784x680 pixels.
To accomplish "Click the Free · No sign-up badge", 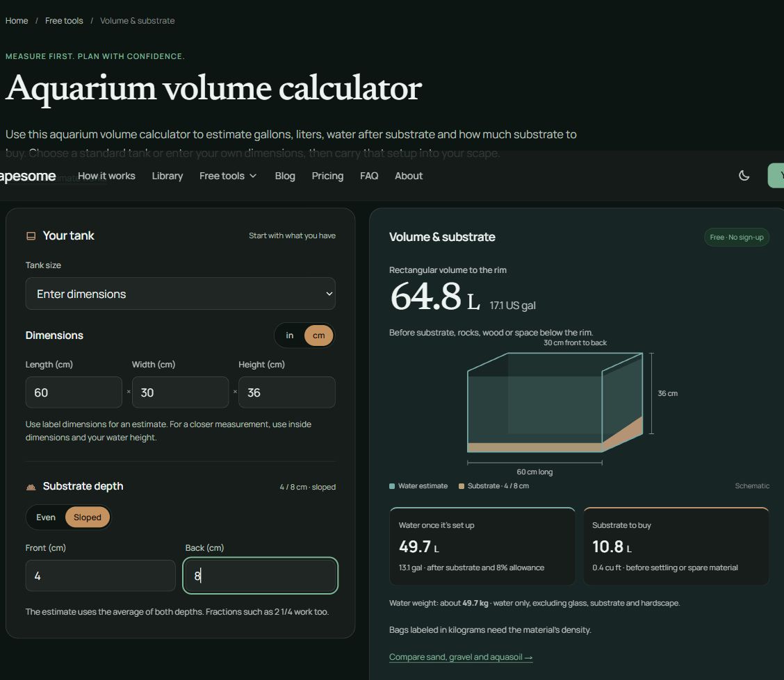I will coord(737,238).
